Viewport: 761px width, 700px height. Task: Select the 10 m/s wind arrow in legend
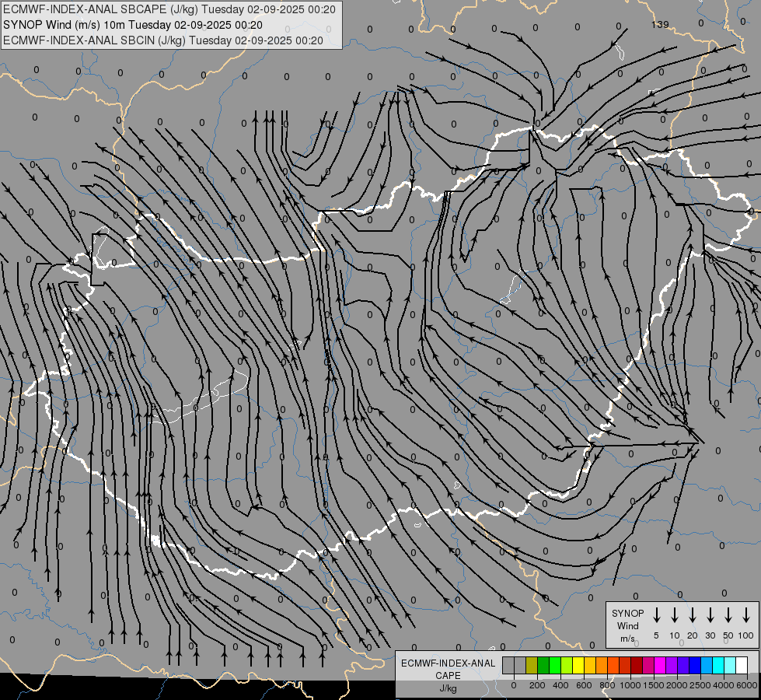click(675, 615)
